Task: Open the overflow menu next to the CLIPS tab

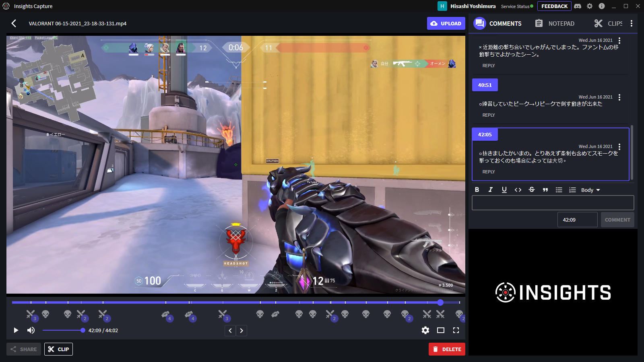Action: [x=632, y=23]
